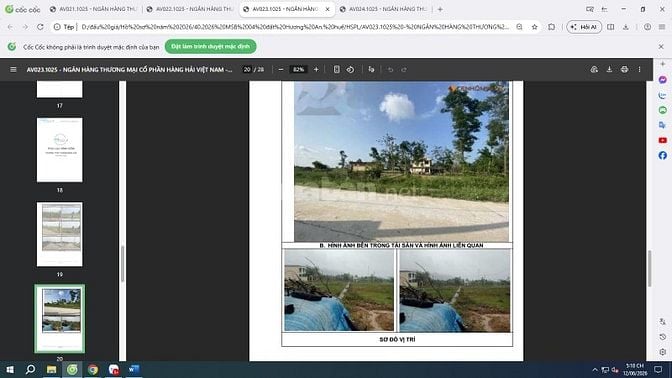Switch to the AV022.1025 tab
This screenshot has width=672, height=378.
(191, 9)
